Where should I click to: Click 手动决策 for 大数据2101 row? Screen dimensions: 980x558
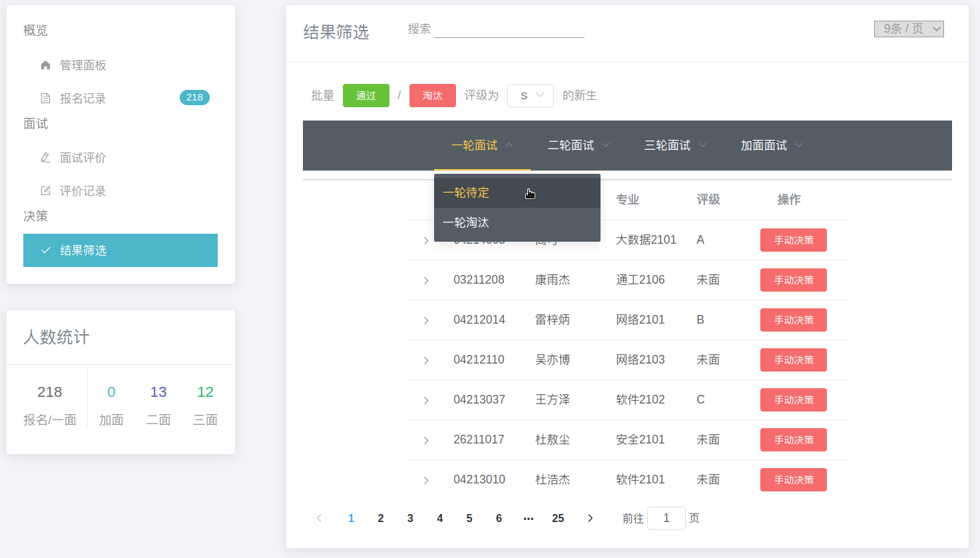pyautogui.click(x=794, y=240)
